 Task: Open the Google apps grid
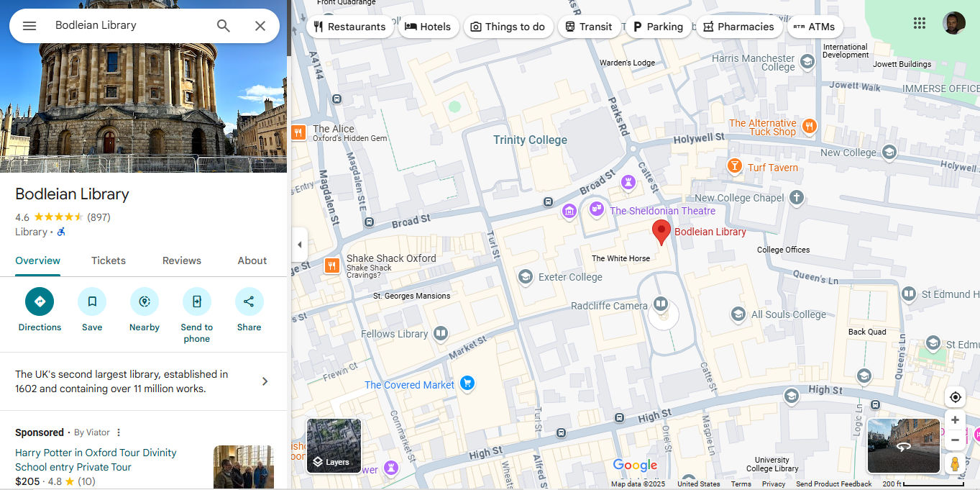pos(919,23)
